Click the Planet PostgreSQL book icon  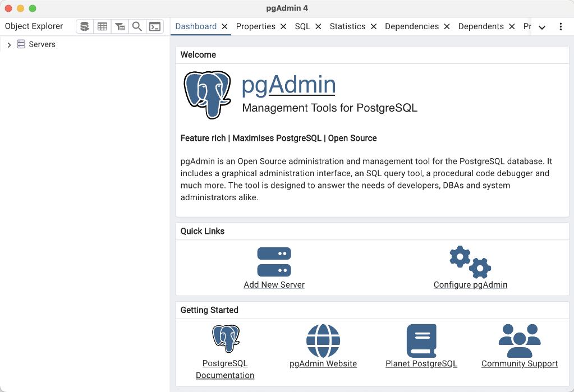point(421,337)
